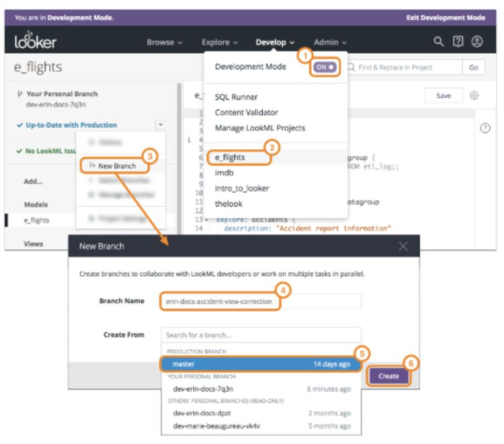Toggle Development Mode ON switch
504x444 pixels.
pos(325,67)
